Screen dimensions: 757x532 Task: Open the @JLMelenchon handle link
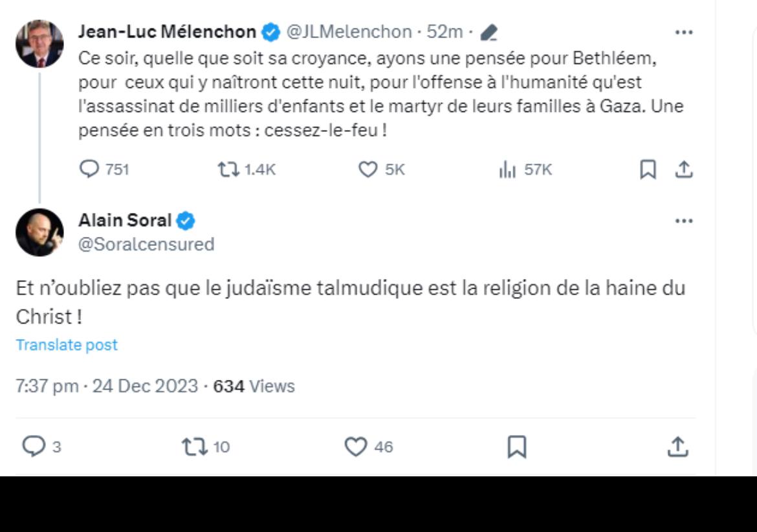click(x=349, y=32)
